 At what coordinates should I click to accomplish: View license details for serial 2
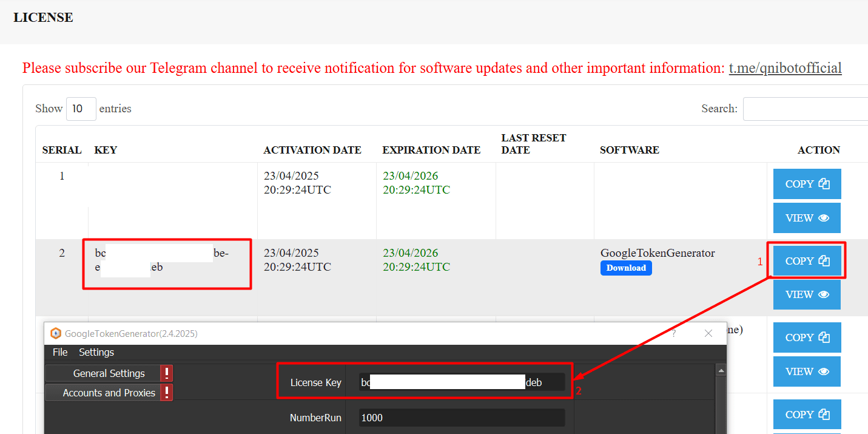click(807, 294)
